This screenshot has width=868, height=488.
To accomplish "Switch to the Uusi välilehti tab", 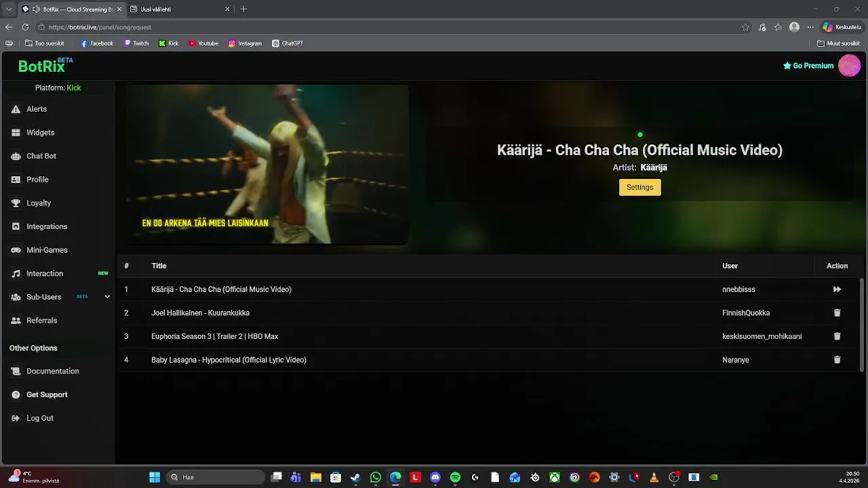I will pyautogui.click(x=179, y=9).
